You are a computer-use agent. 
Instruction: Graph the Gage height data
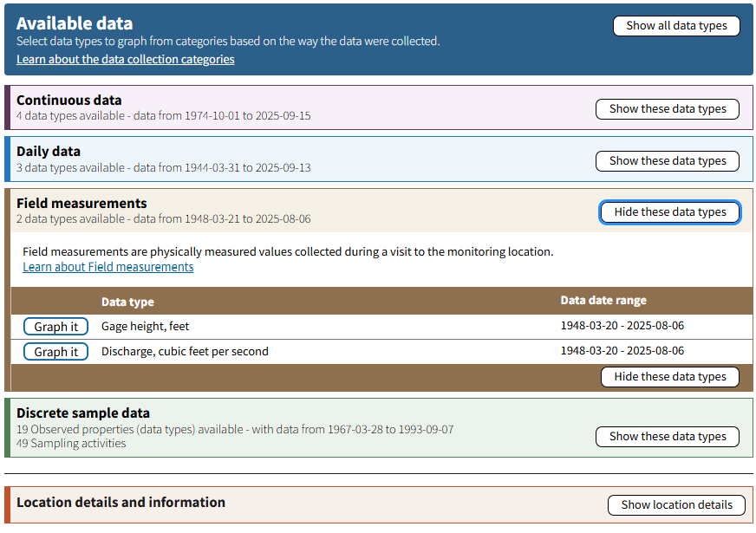(x=55, y=327)
